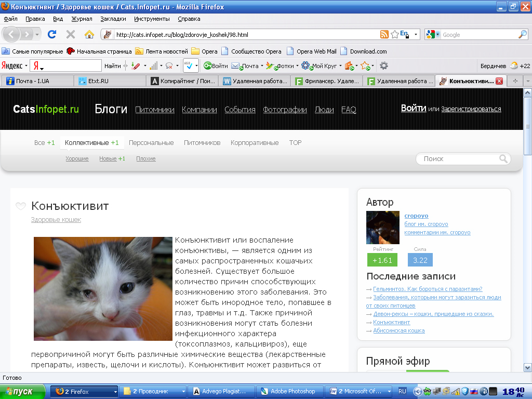Reload the page with the refresh icon
The image size is (532, 399).
click(x=52, y=34)
